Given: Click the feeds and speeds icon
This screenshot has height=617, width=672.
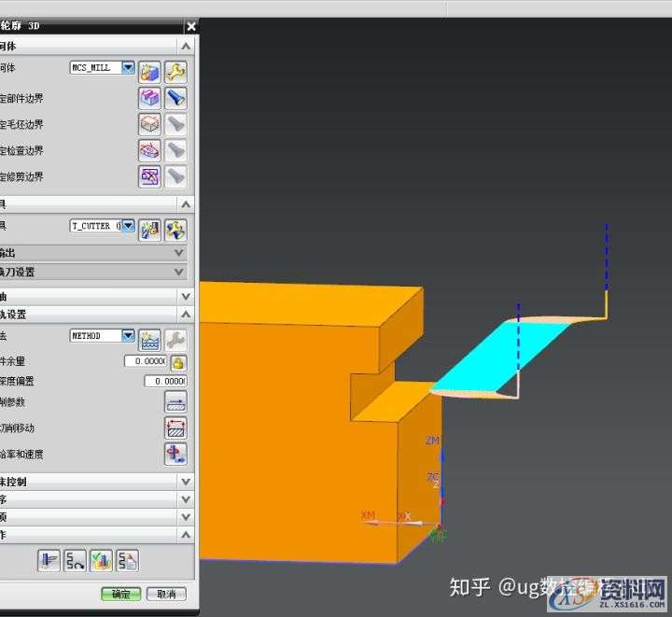Looking at the screenshot, I should [x=175, y=455].
